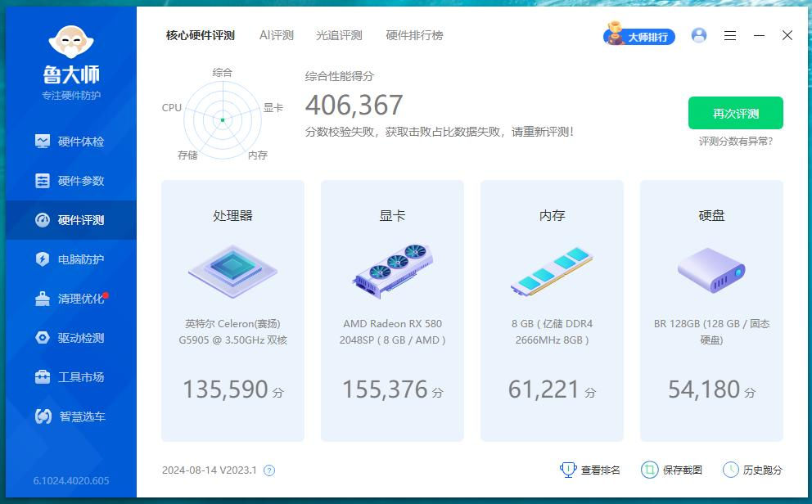Click the 分数校验失败 error message
The height and width of the screenshot is (504, 812).
coord(439,132)
